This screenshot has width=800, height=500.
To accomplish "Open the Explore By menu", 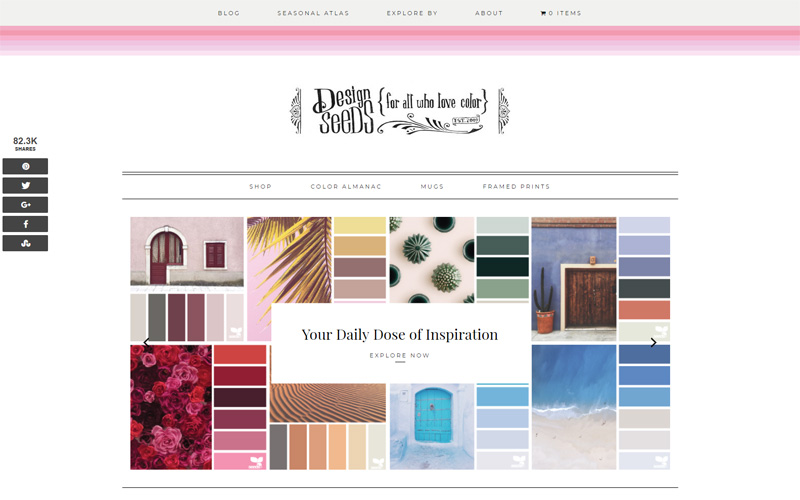I will click(412, 13).
